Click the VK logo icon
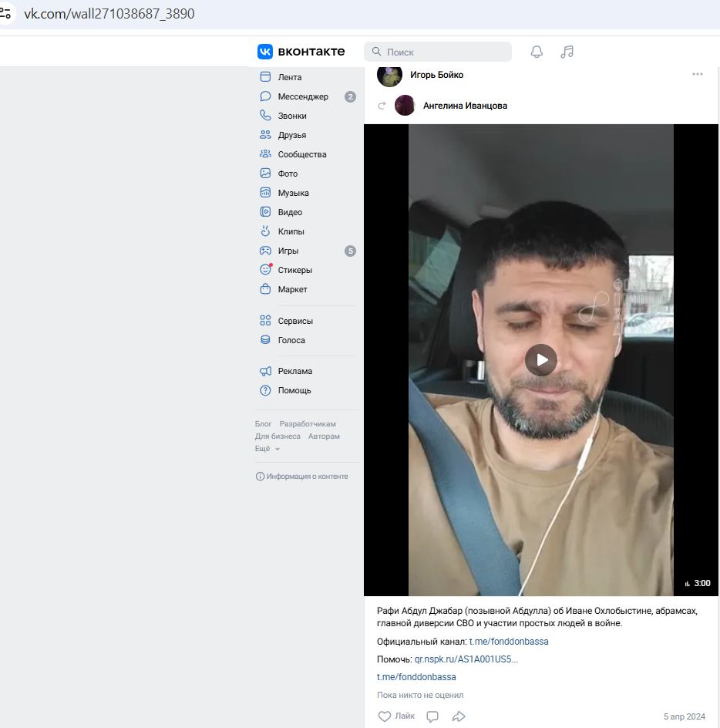 265,52
